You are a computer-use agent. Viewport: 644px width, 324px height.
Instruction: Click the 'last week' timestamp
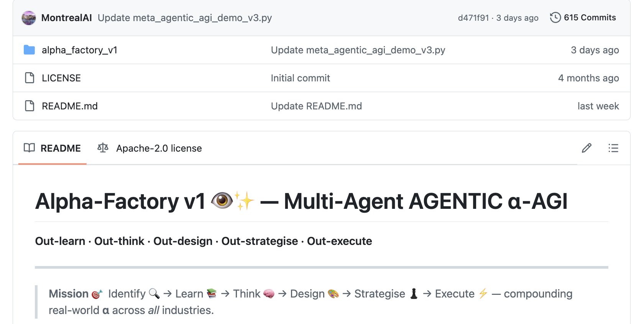(598, 106)
